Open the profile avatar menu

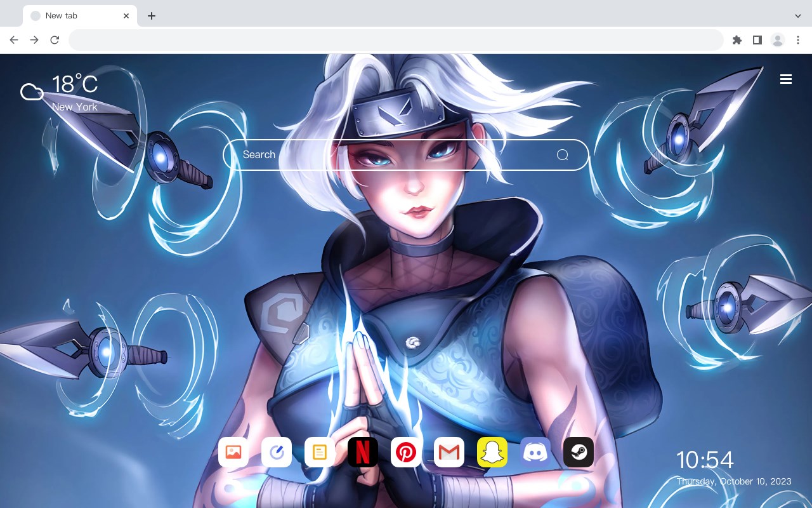pos(778,40)
